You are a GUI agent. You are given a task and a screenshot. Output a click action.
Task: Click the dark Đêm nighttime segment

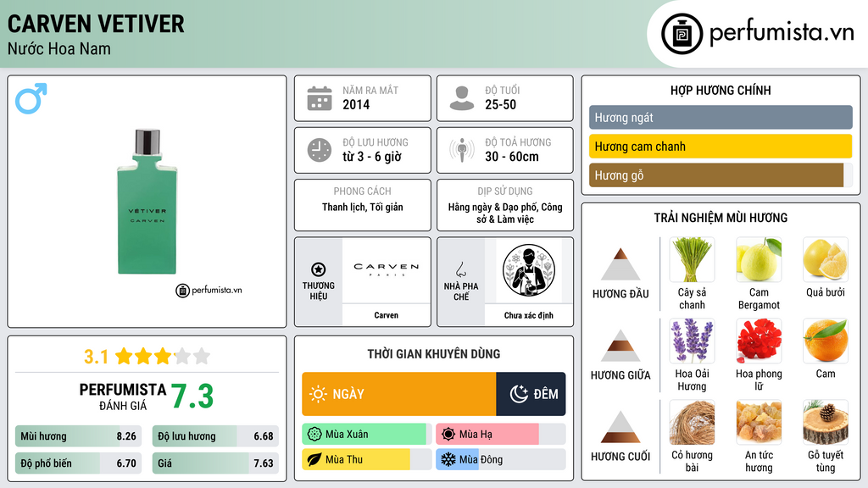pos(531,394)
